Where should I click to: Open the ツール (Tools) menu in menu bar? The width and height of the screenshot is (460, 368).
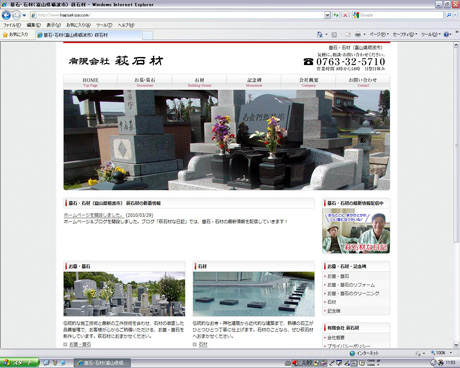click(x=104, y=25)
